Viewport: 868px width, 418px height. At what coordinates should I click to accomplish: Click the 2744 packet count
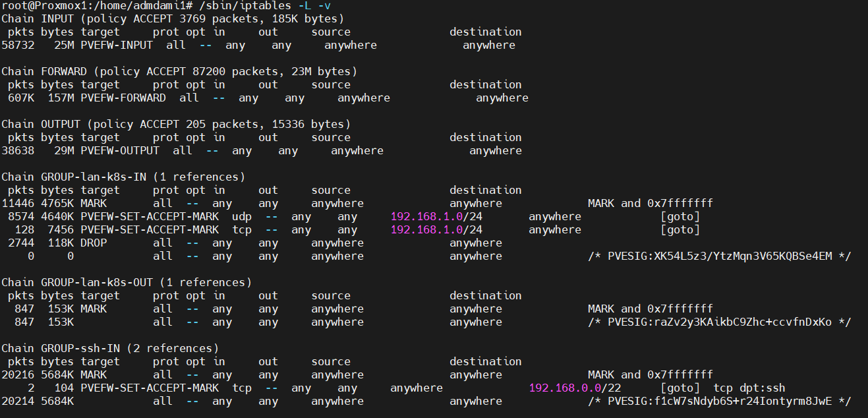point(21,243)
